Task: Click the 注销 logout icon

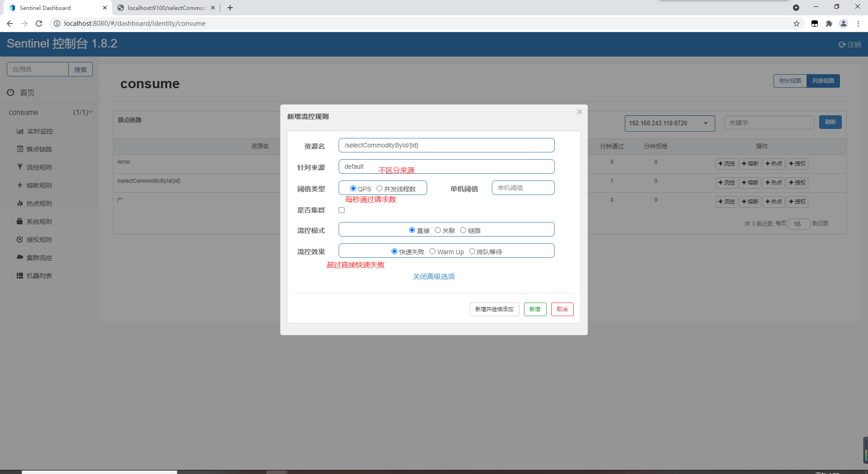Action: [x=842, y=44]
